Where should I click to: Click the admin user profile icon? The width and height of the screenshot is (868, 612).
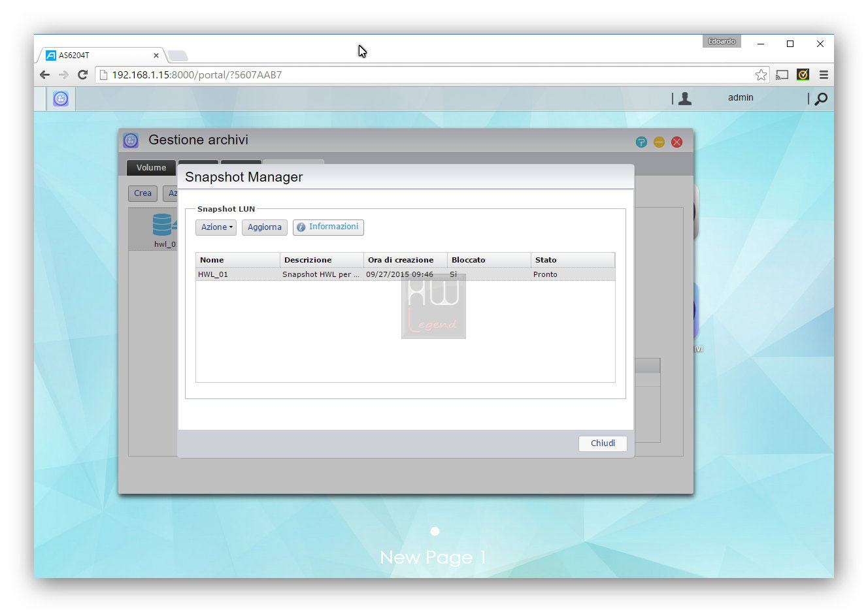pyautogui.click(x=685, y=98)
